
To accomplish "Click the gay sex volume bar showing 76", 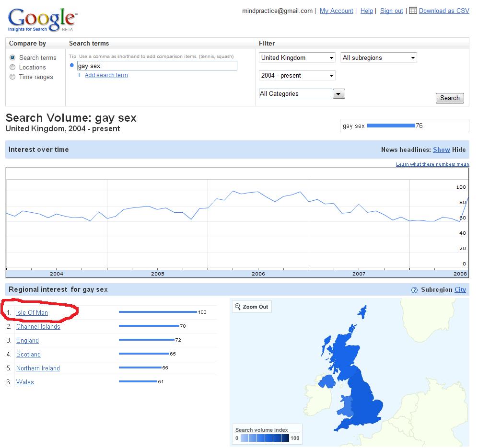I will click(391, 126).
